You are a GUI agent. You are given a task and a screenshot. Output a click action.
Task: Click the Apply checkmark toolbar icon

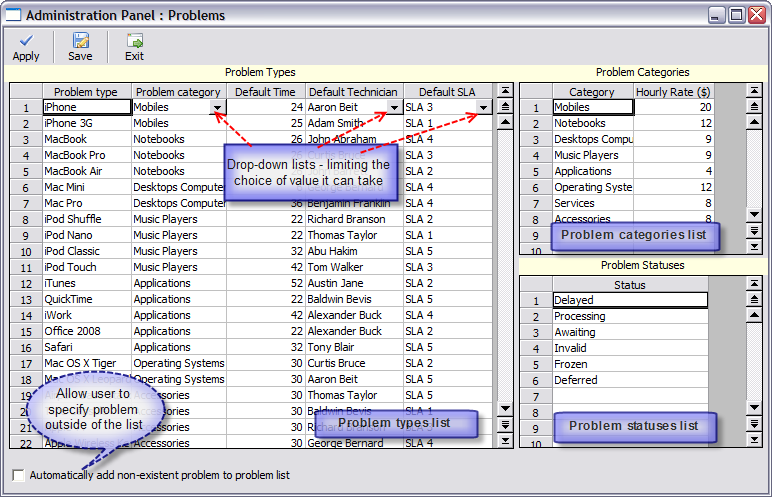pyautogui.click(x=26, y=40)
